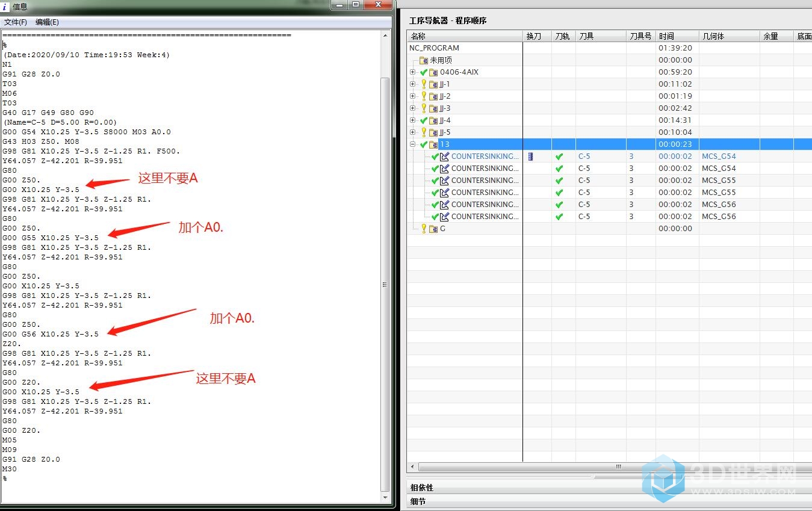Expand the 0406-4AIX program group
The image size is (812, 511).
[413, 72]
